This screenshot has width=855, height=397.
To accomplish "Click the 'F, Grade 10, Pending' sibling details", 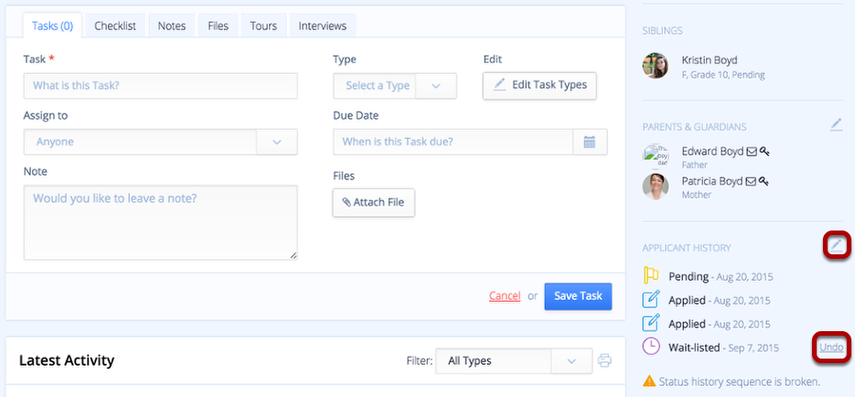I will pyautogui.click(x=723, y=75).
